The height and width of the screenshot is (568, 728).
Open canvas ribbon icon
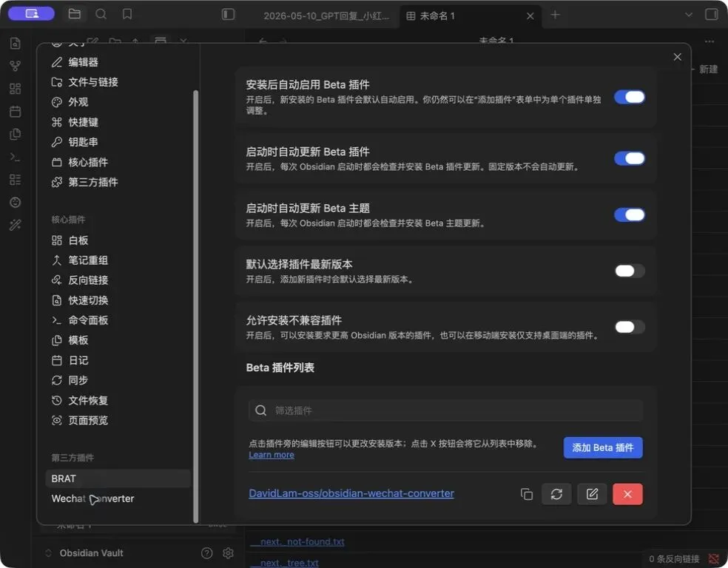tap(16, 89)
